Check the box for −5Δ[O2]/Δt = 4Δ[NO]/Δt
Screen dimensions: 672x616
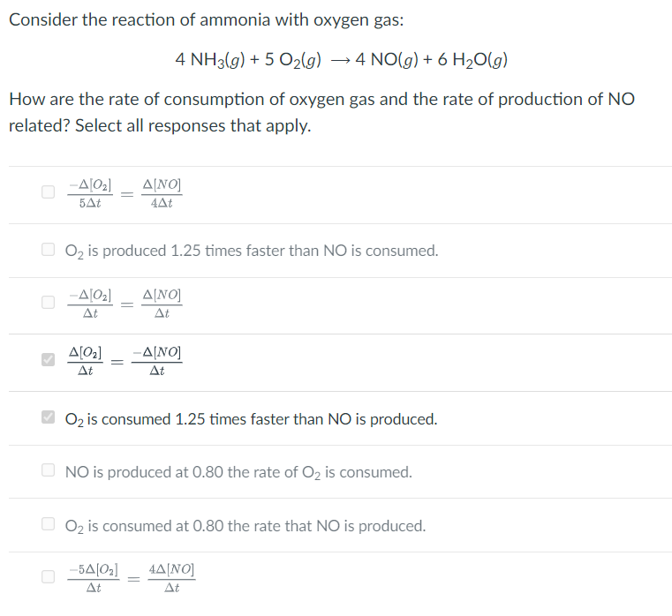48,577
